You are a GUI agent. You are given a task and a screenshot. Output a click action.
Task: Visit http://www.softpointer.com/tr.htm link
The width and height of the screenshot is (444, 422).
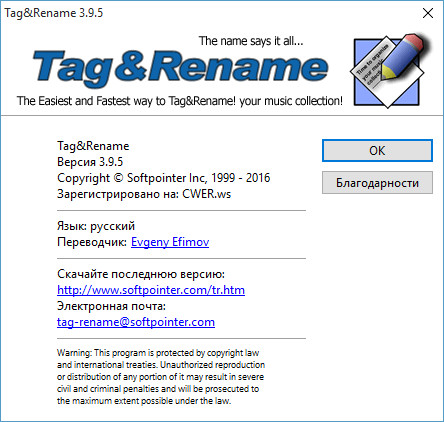point(151,290)
